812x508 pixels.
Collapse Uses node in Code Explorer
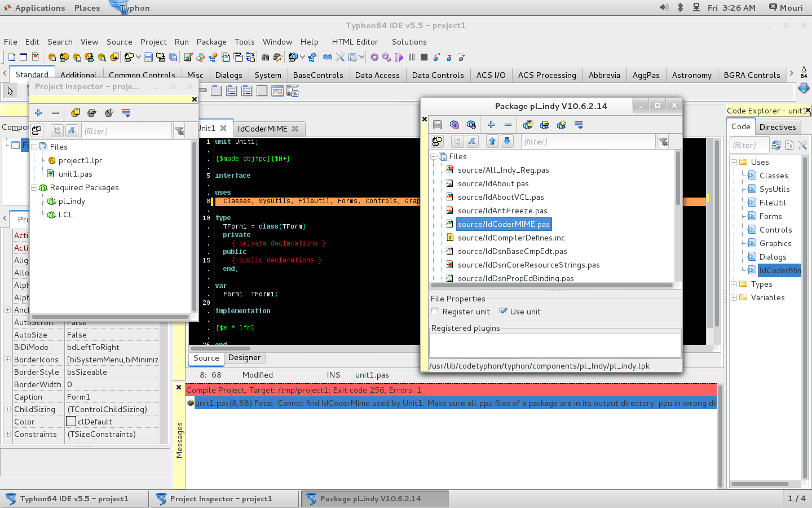(734, 162)
